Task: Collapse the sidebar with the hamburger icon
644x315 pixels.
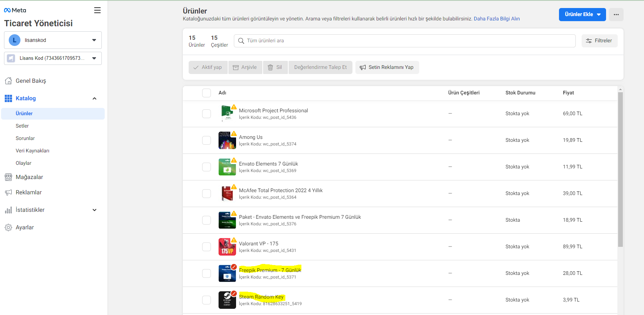Action: coord(97,10)
